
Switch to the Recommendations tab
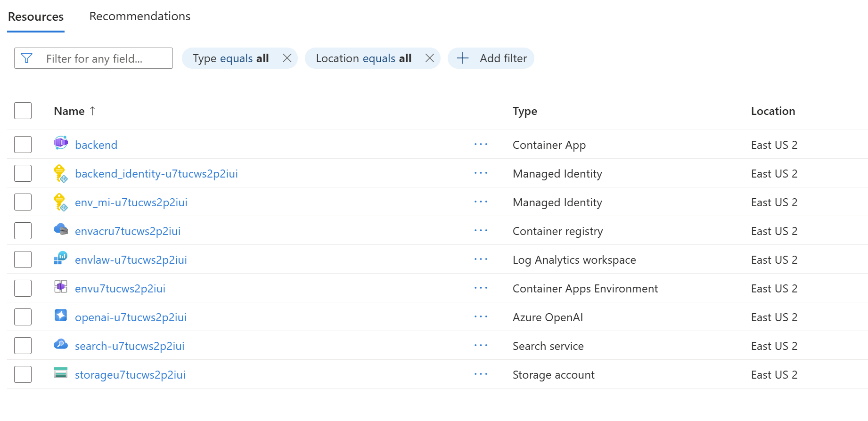tap(140, 16)
